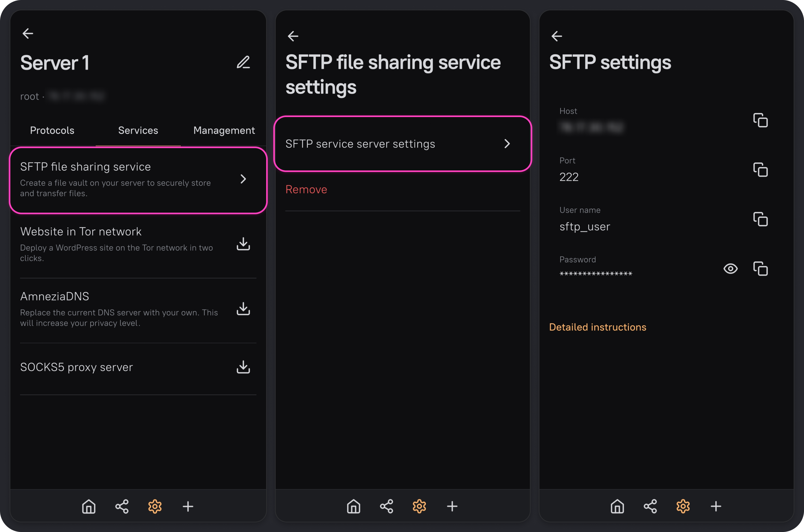804x532 pixels.
Task: Copy the Password value
Action: (x=760, y=269)
